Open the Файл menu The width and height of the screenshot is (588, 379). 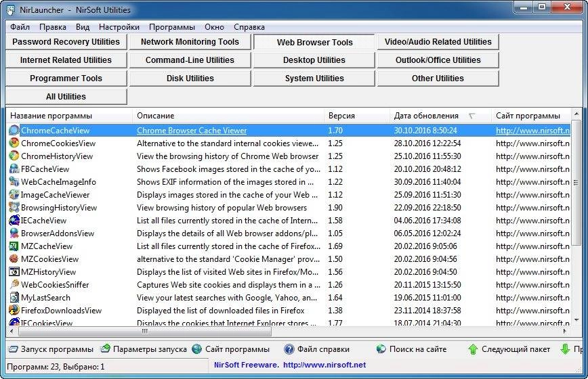tap(20, 27)
